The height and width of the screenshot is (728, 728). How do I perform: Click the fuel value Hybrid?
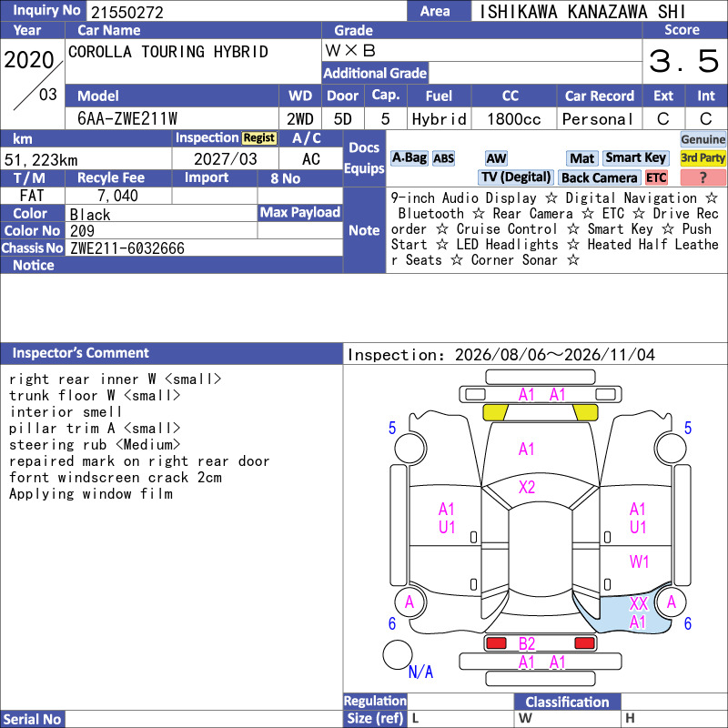coord(439,119)
